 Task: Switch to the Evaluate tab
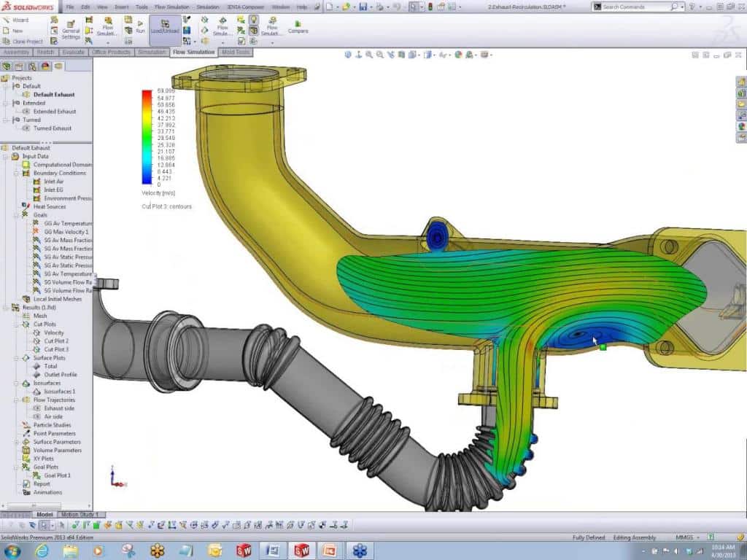coord(74,52)
